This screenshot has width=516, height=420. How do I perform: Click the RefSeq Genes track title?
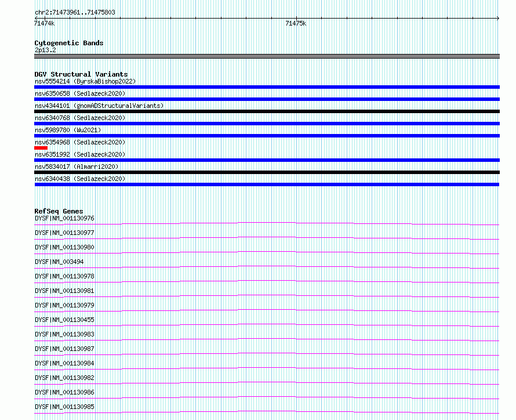[x=59, y=211]
